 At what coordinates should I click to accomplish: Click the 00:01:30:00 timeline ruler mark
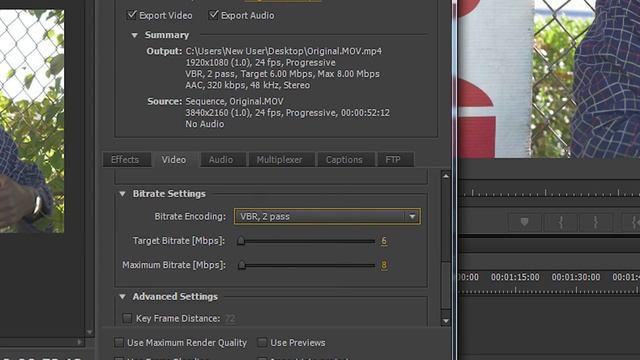pyautogui.click(x=576, y=277)
